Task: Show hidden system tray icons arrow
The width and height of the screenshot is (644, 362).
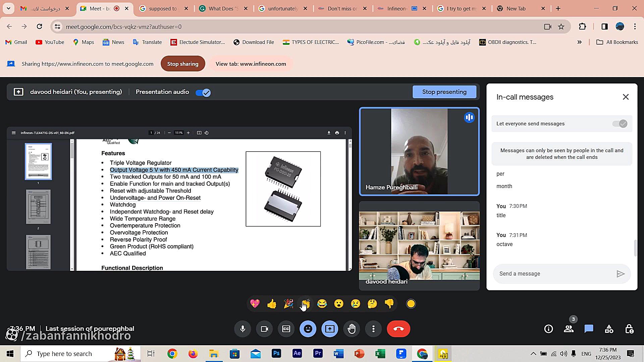Action: pyautogui.click(x=533, y=354)
